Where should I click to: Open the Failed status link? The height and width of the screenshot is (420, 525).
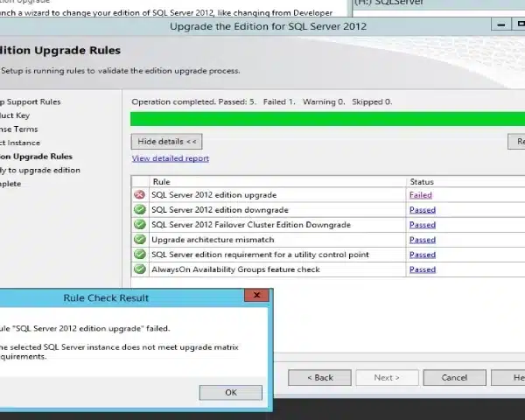[x=420, y=195]
